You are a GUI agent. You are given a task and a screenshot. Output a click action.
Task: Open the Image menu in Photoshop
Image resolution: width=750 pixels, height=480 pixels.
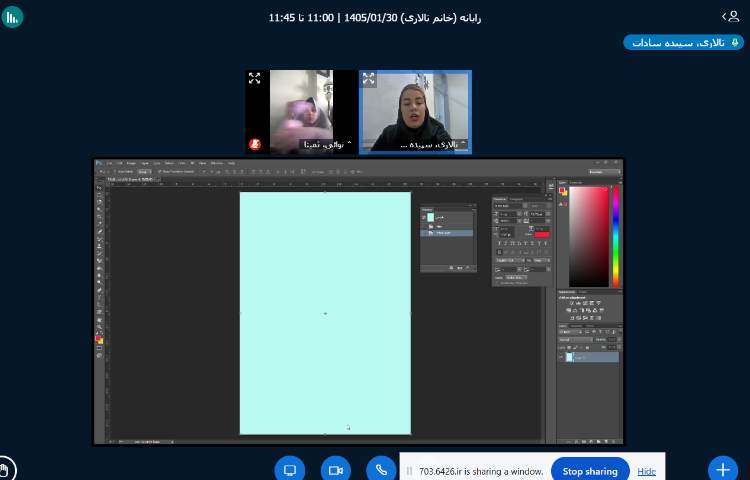tap(132, 163)
